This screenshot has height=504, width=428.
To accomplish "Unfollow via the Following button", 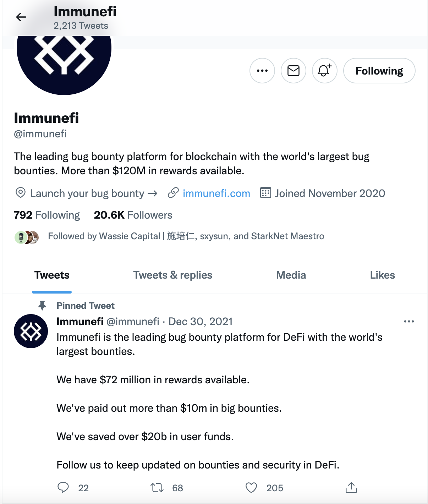I will [379, 71].
